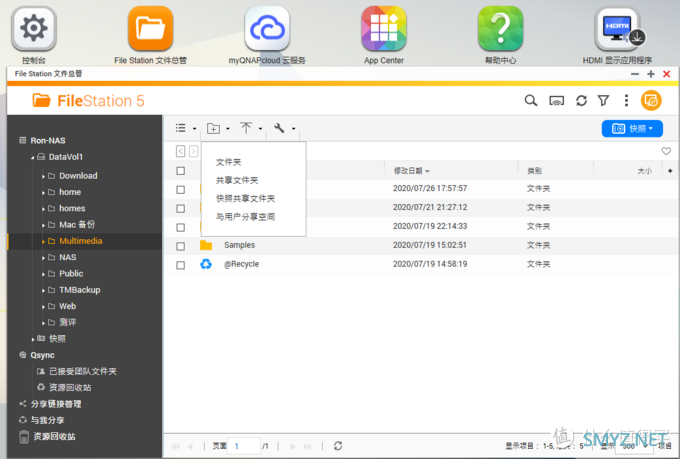Click the create folder icon in the toolbar
Image resolution: width=680 pixels, height=459 pixels.
pos(213,128)
